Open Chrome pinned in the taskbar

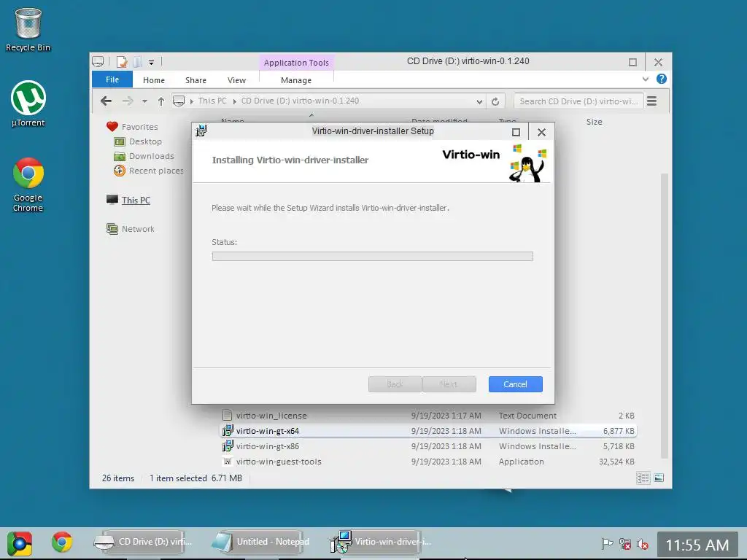click(62, 542)
